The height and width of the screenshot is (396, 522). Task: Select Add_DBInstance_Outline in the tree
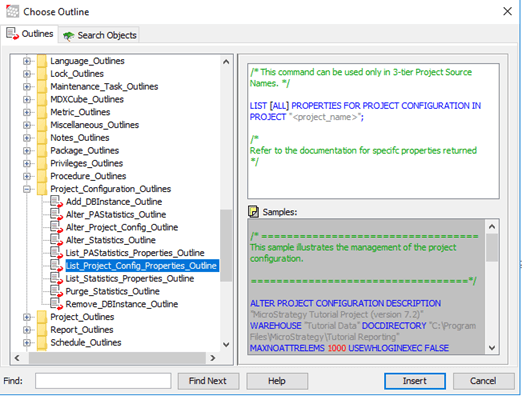[114, 202]
